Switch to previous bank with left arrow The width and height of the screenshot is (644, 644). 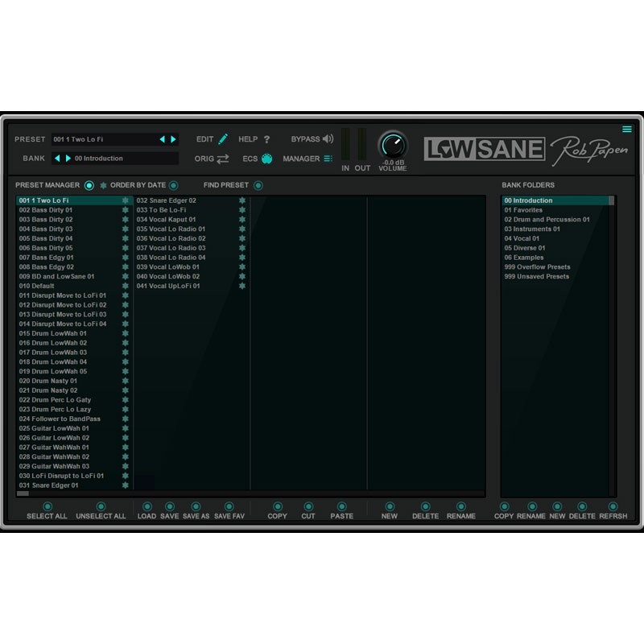tap(57, 158)
